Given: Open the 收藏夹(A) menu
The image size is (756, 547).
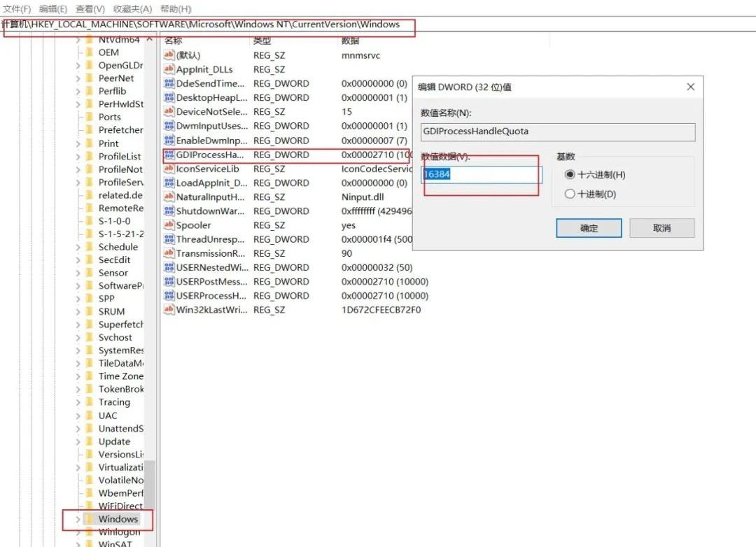Looking at the screenshot, I should pos(132,8).
